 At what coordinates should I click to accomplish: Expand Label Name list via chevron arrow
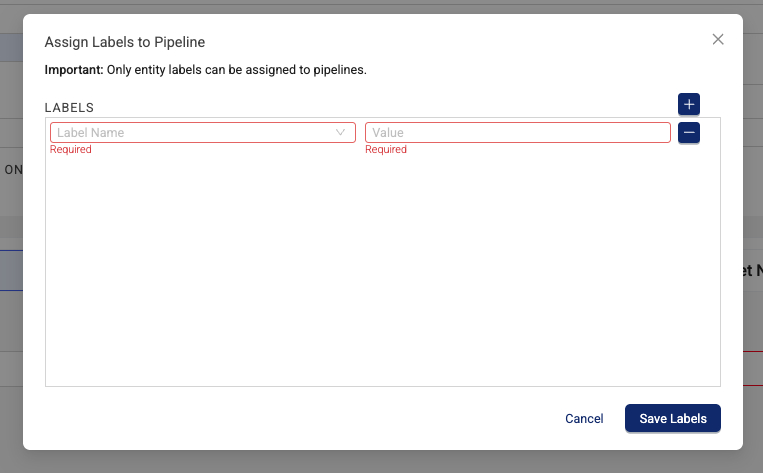[x=340, y=132]
